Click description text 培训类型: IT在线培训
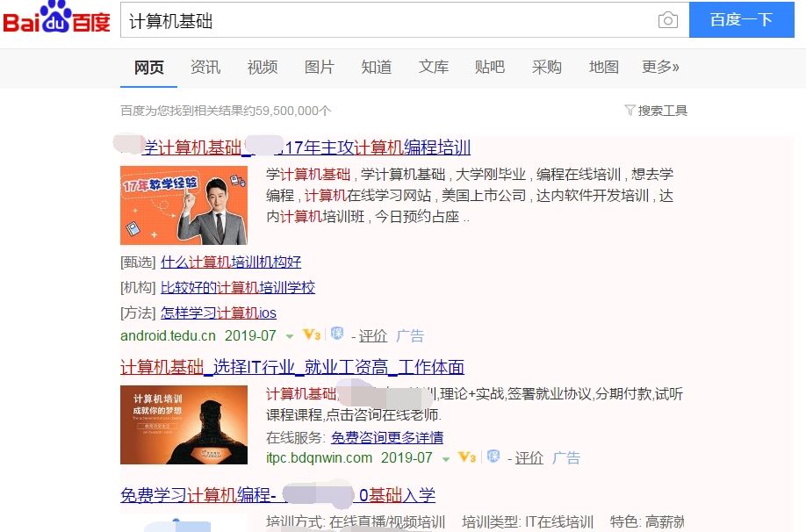 click(528, 521)
